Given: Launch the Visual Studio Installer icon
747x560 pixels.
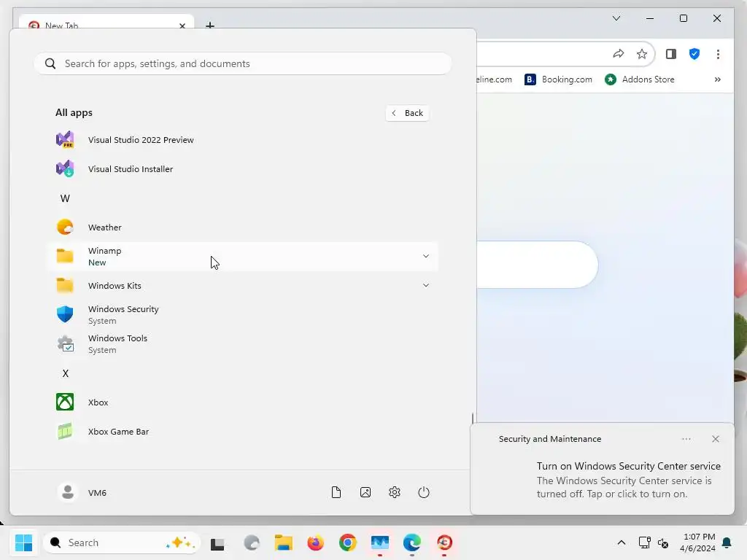Looking at the screenshot, I should [65, 168].
